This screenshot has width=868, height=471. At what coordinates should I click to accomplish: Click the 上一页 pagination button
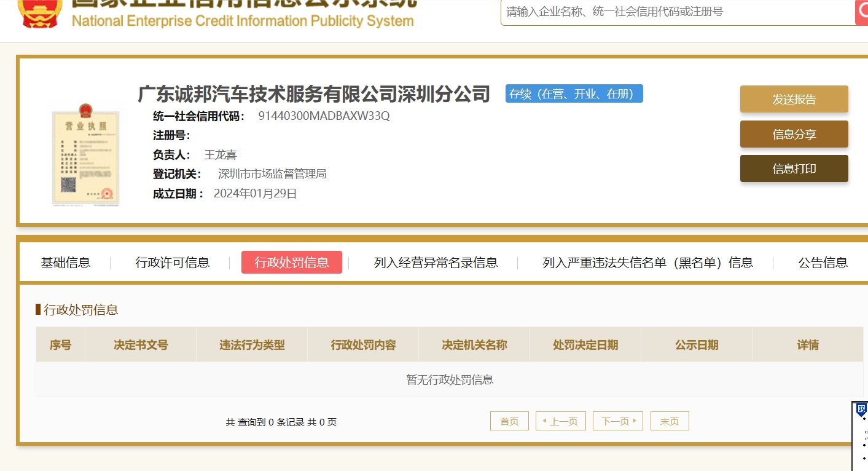[x=561, y=421]
